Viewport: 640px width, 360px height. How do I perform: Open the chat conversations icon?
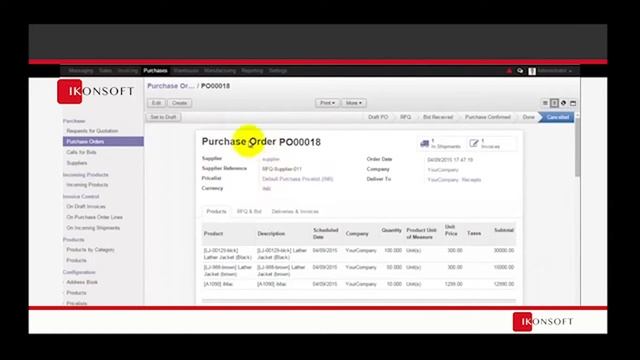520,71
